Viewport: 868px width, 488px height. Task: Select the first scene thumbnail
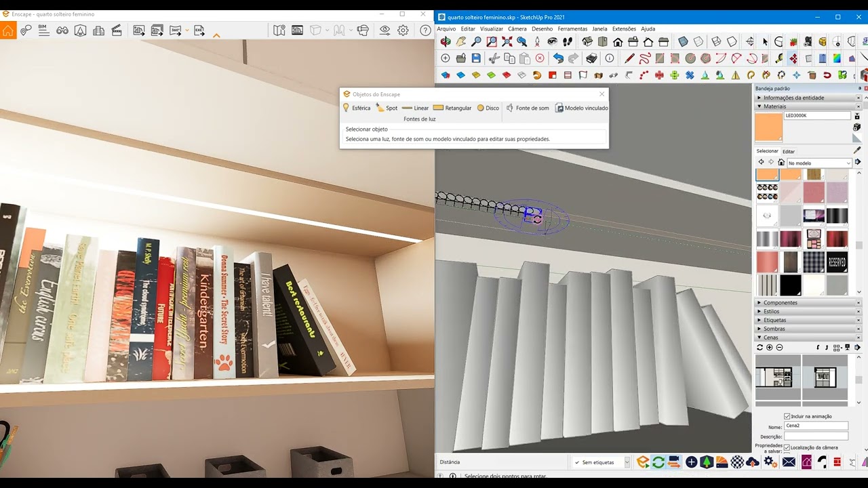pyautogui.click(x=778, y=378)
